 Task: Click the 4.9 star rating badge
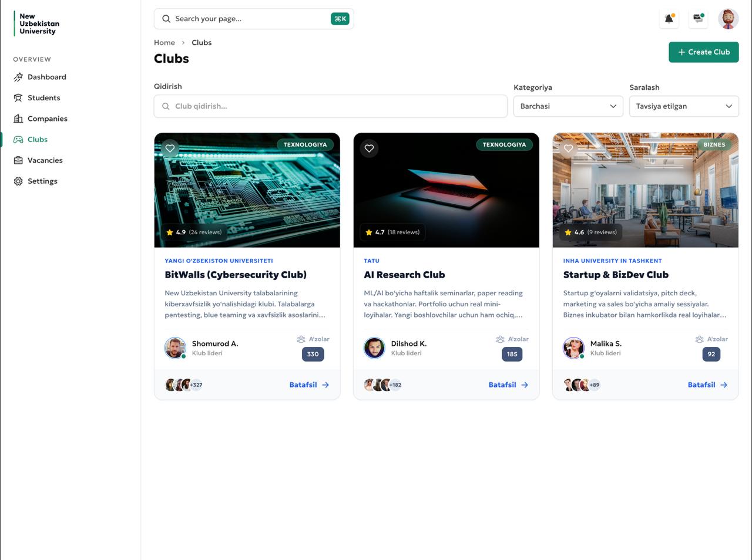(194, 232)
